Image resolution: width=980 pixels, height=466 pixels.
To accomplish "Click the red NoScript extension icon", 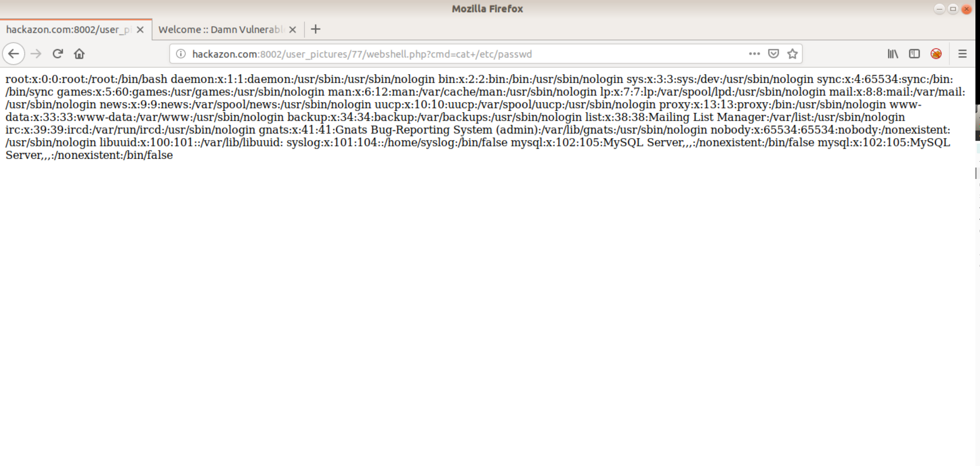I will pos(936,54).
